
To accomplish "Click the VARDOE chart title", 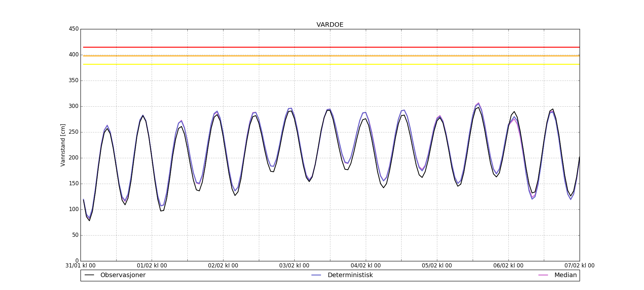I will click(x=330, y=25).
